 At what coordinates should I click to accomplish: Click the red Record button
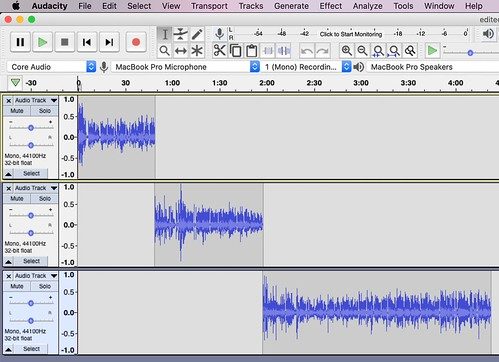pos(136,42)
